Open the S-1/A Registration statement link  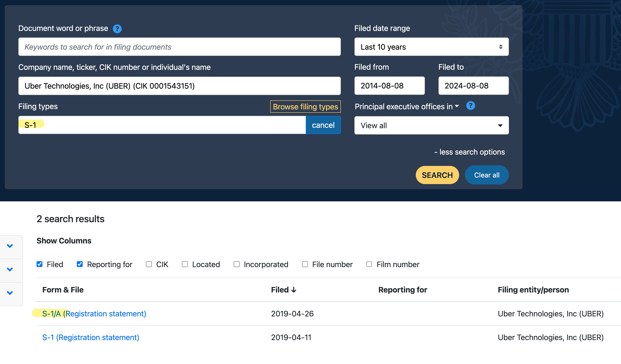coord(94,314)
